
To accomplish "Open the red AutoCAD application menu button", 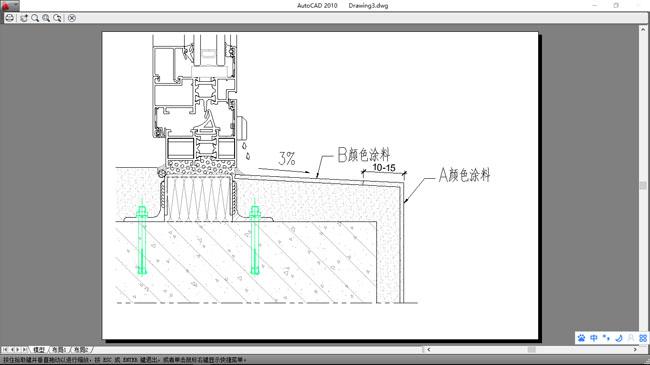I will (x=7, y=5).
